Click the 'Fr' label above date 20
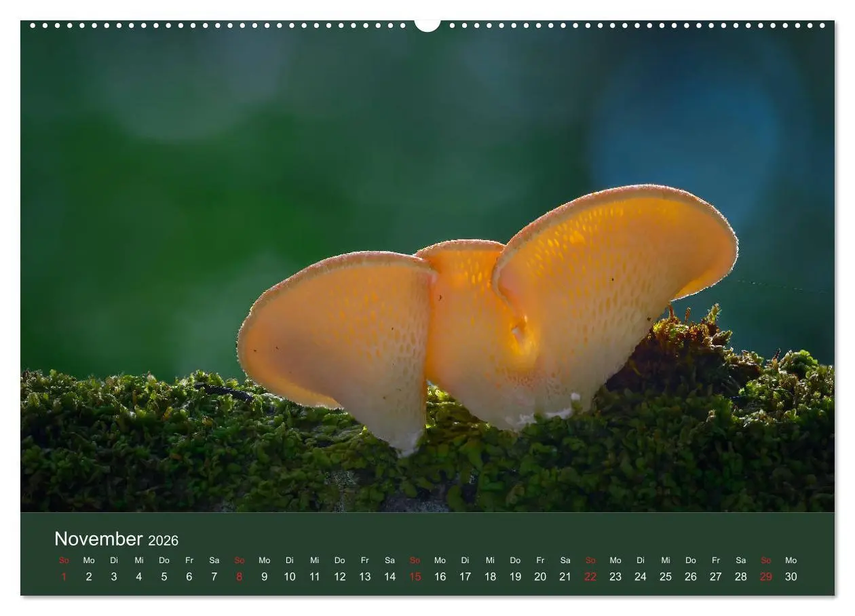855x616 pixels. (x=540, y=560)
